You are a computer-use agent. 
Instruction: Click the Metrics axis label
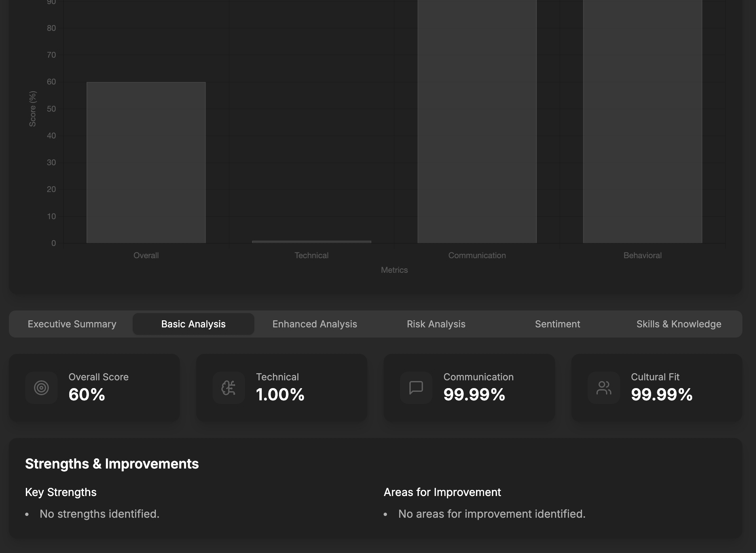[394, 270]
